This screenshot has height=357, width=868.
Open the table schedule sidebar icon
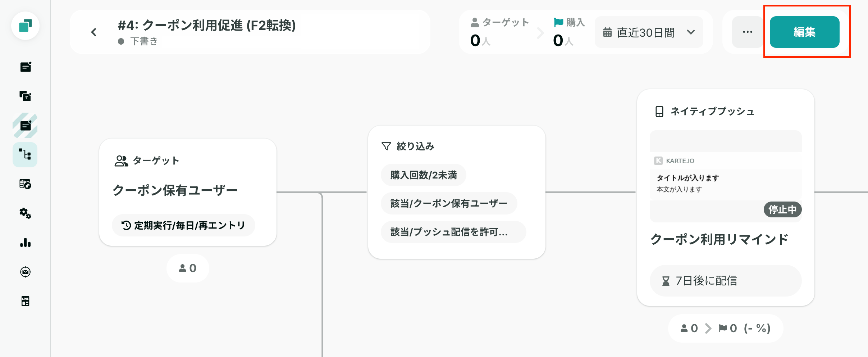point(25,184)
